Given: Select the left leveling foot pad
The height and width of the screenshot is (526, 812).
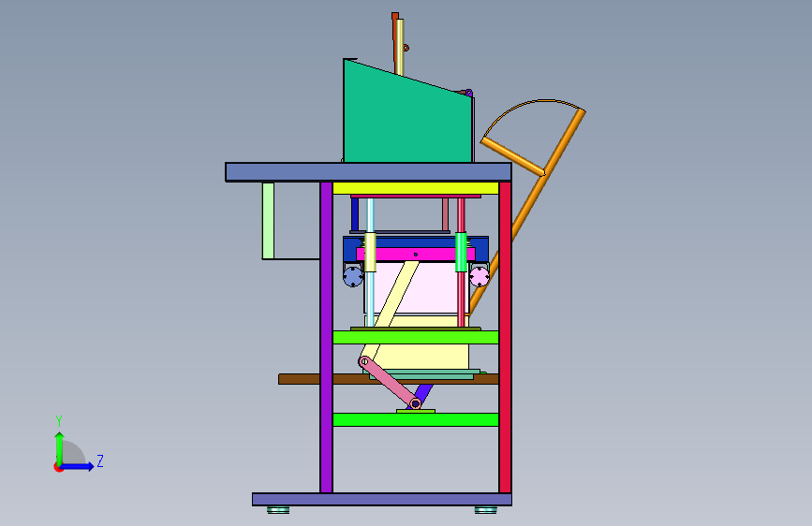Looking at the screenshot, I should coord(278,510).
